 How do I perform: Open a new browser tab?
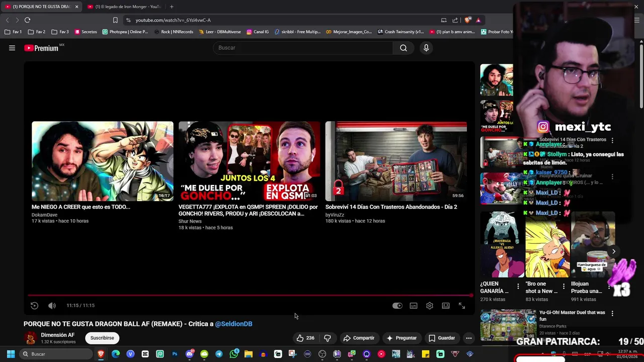coord(172,7)
